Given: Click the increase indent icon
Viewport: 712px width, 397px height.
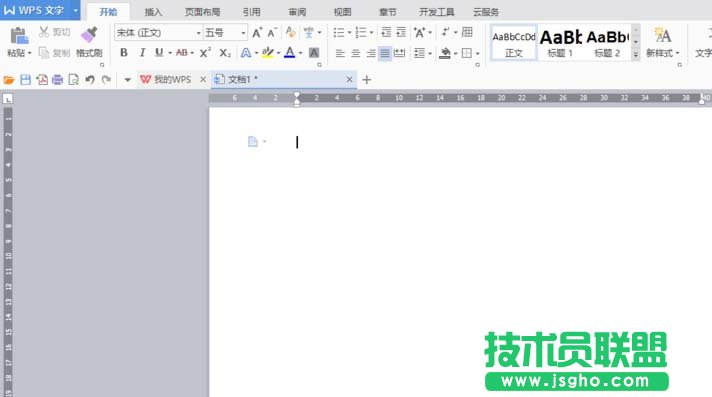Looking at the screenshot, I should 401,32.
